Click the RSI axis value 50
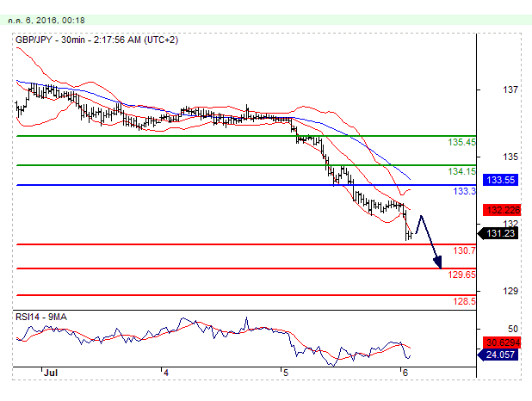The width and height of the screenshot is (532, 401). click(x=513, y=329)
